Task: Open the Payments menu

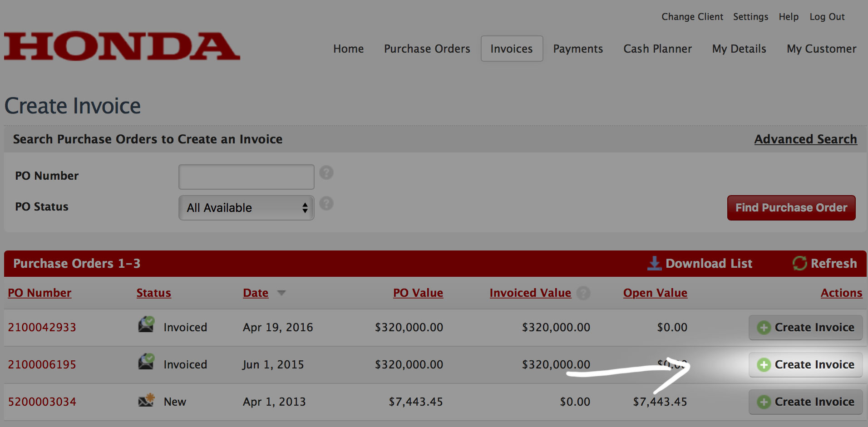Action: click(x=578, y=49)
